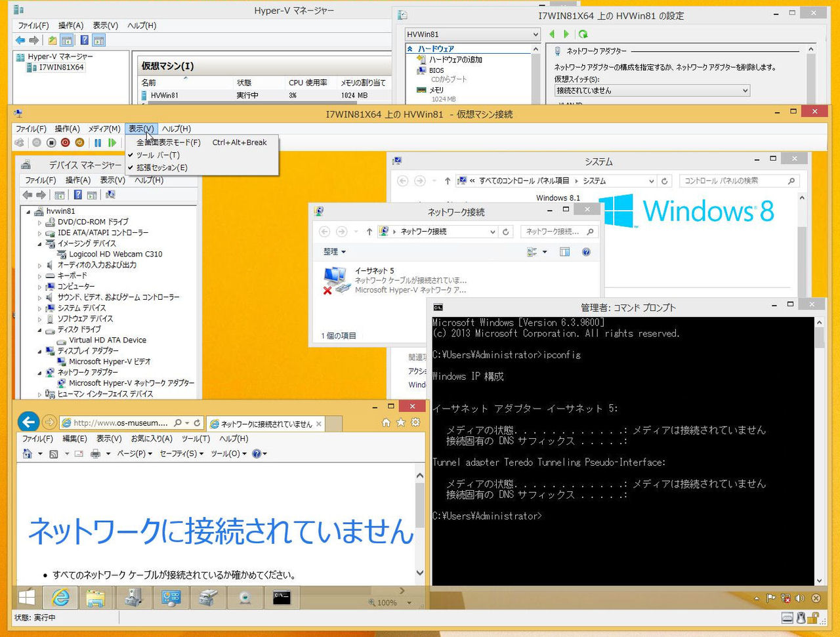Select the HVWin81 row in the 仮想マシン list

point(265,96)
